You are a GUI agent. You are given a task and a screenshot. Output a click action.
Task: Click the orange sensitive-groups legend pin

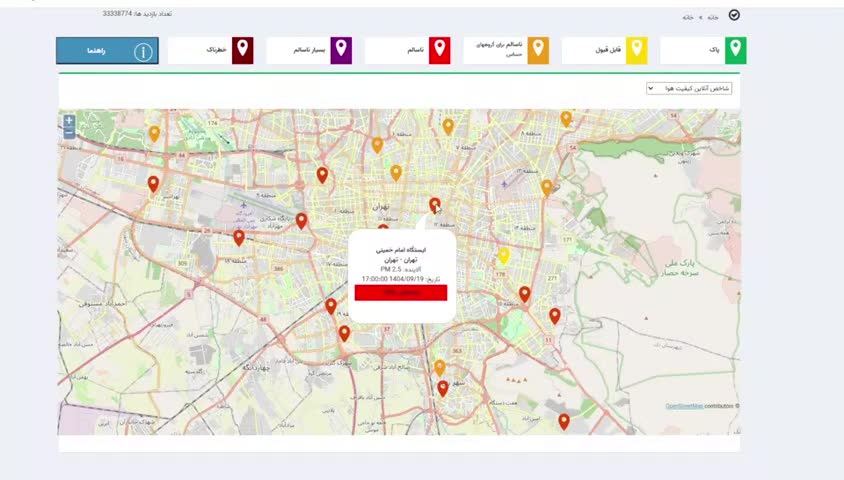[538, 50]
